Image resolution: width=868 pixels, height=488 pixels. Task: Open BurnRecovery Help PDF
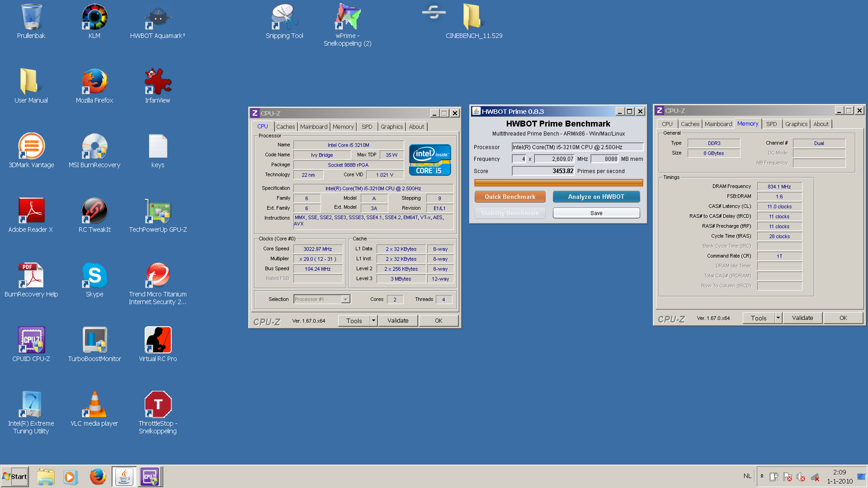31,280
